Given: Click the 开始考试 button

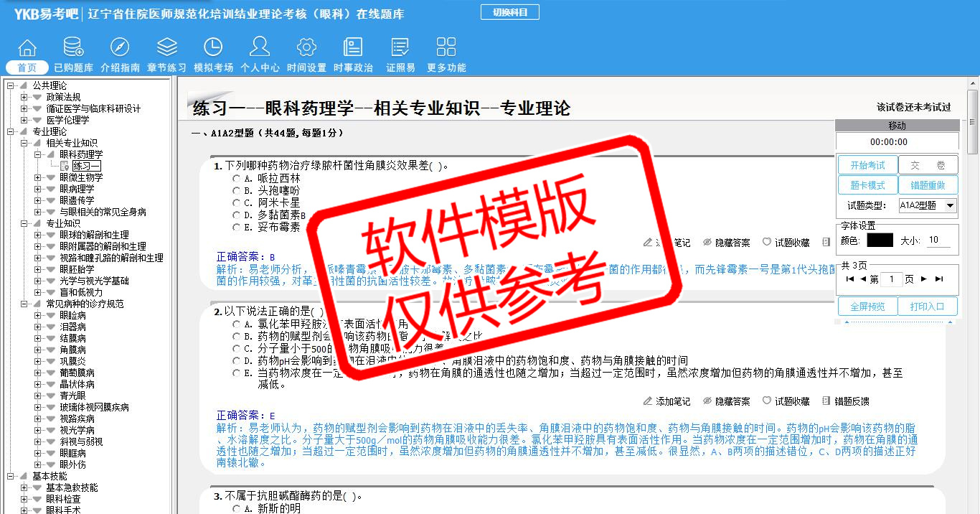Looking at the screenshot, I should click(x=867, y=165).
